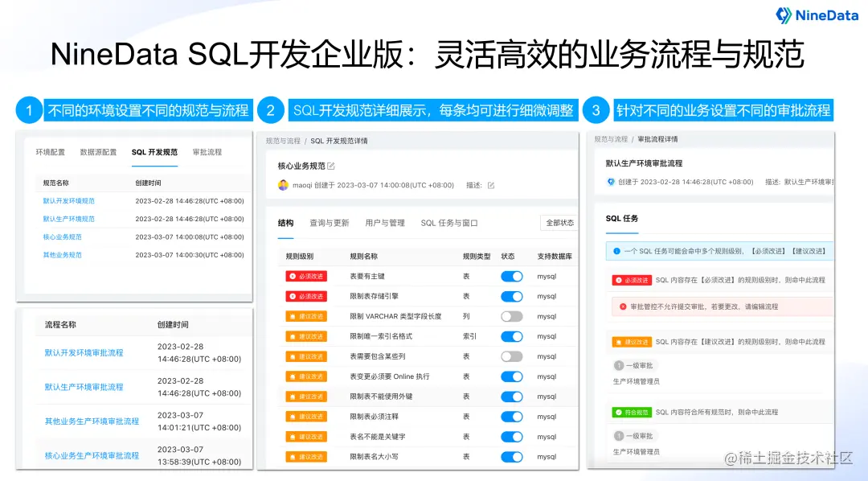The image size is (868, 481).
Task: Switch to 数据源配置 tab
Action: [98, 152]
